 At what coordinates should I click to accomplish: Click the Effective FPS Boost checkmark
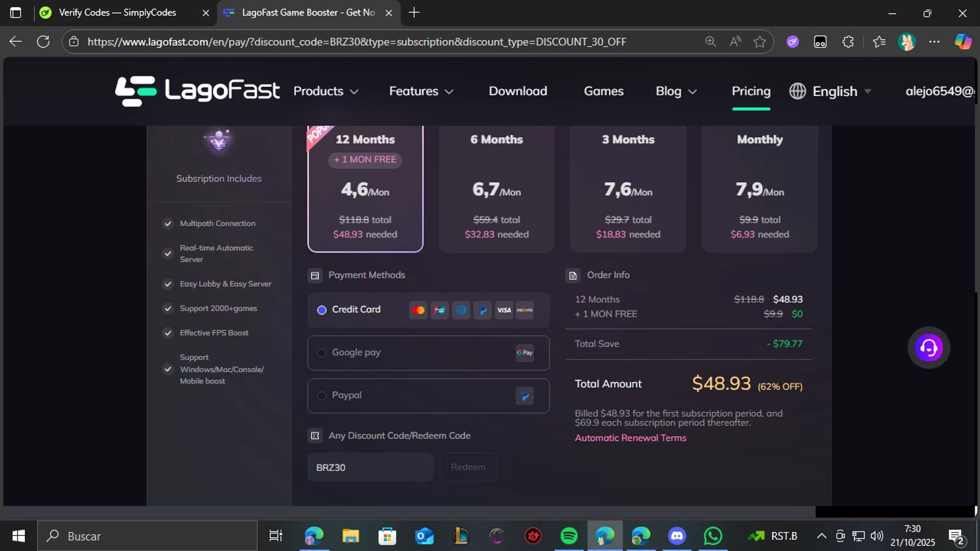168,333
